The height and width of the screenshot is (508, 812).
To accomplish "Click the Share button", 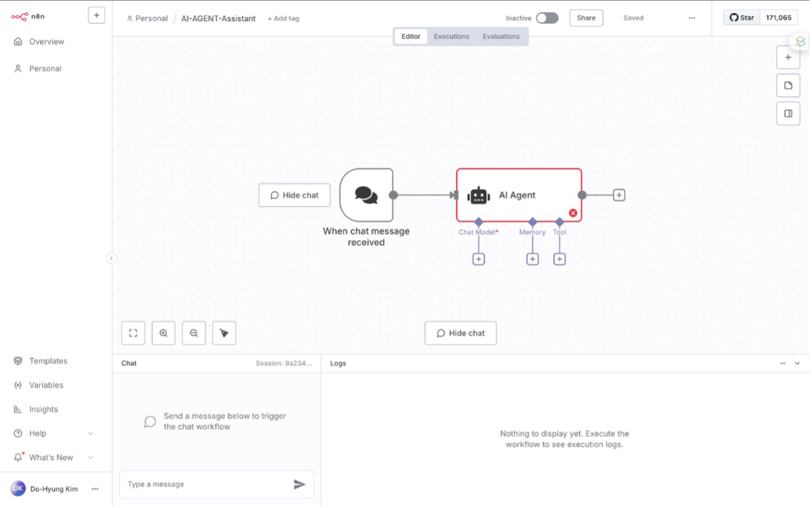I will click(586, 18).
